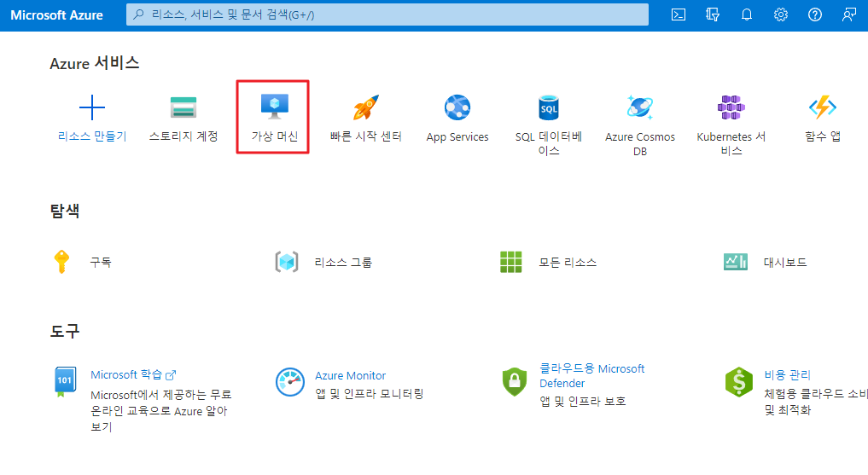Click the App Services label text
Viewport: 868px width, 475px height.
pos(457,136)
